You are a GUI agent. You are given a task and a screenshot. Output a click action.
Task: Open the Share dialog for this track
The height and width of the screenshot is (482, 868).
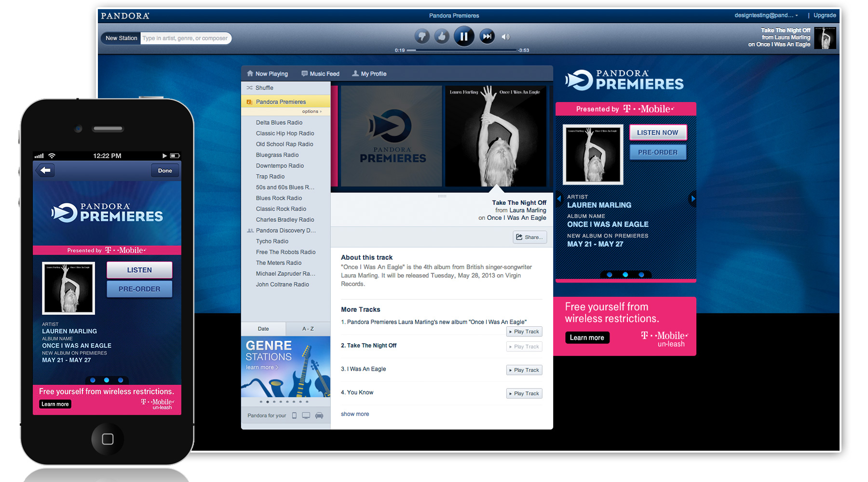(529, 237)
